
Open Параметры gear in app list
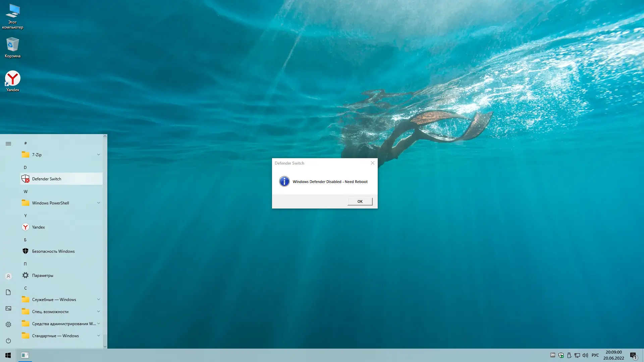42,276
